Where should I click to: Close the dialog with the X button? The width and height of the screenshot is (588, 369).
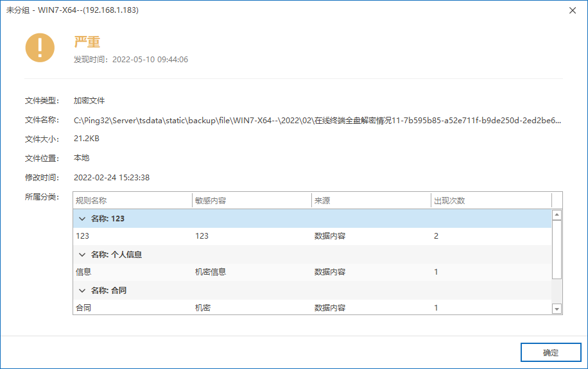coord(572,10)
